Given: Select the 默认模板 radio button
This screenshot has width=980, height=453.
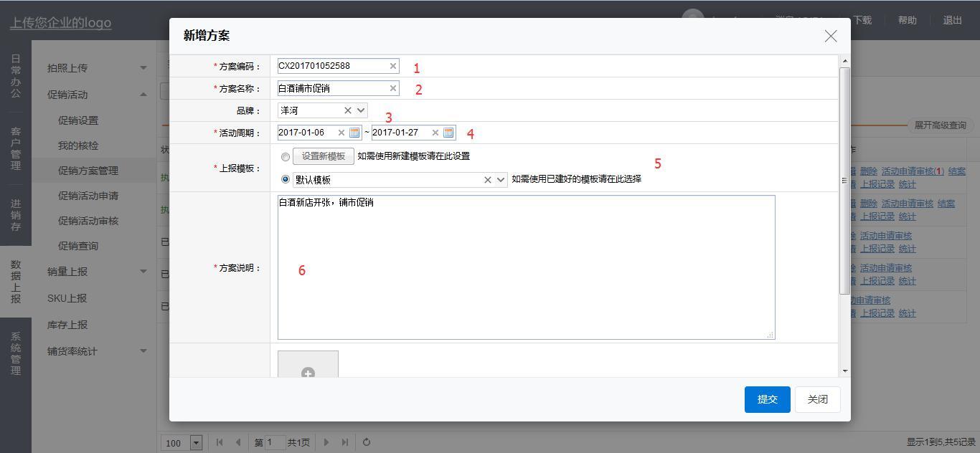Looking at the screenshot, I should click(x=286, y=179).
